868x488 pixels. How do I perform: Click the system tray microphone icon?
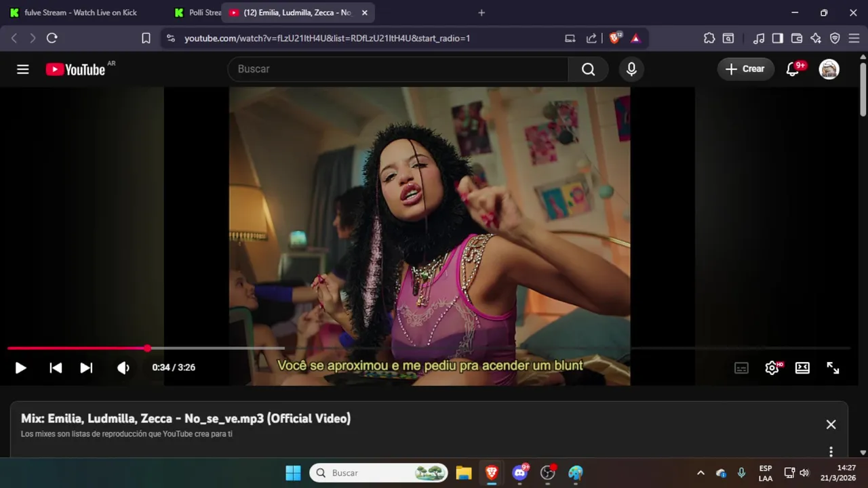(x=741, y=473)
